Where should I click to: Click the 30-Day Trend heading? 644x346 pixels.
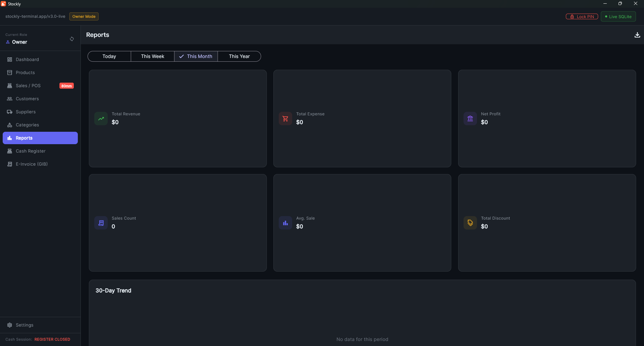pos(113,291)
